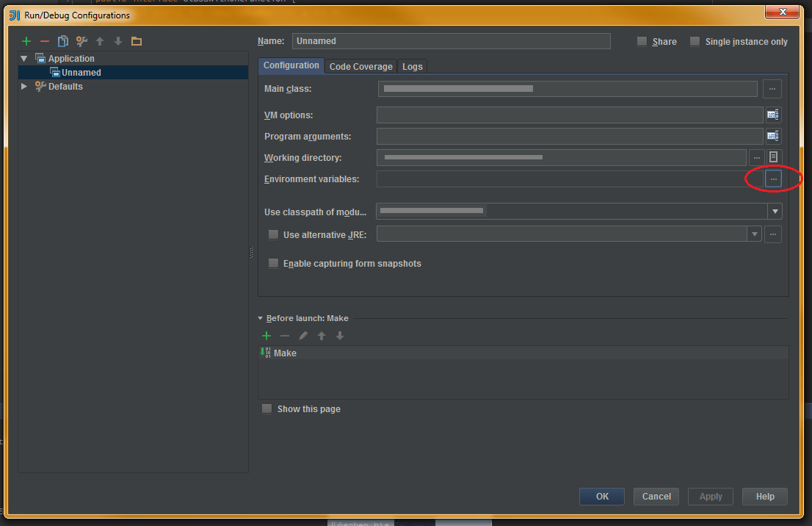Click the panel splitter handle
The height and width of the screenshot is (526, 812).
(252, 253)
